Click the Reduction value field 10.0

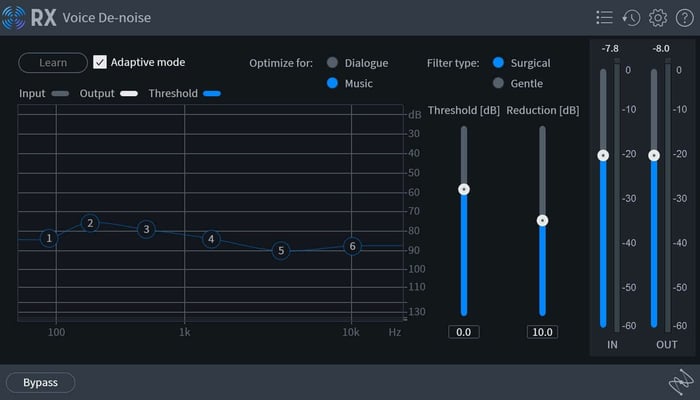pos(542,332)
